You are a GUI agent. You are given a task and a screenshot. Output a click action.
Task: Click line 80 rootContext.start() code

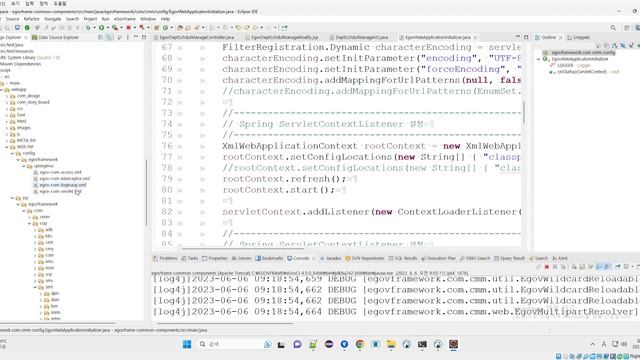[278, 190]
